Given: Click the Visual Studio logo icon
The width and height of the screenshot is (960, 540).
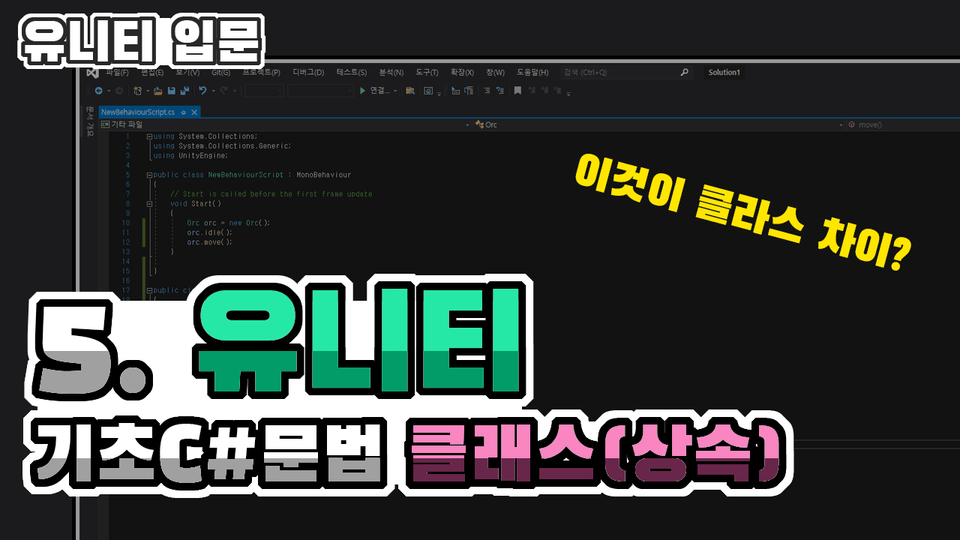Looking at the screenshot, I should pyautogui.click(x=92, y=73).
